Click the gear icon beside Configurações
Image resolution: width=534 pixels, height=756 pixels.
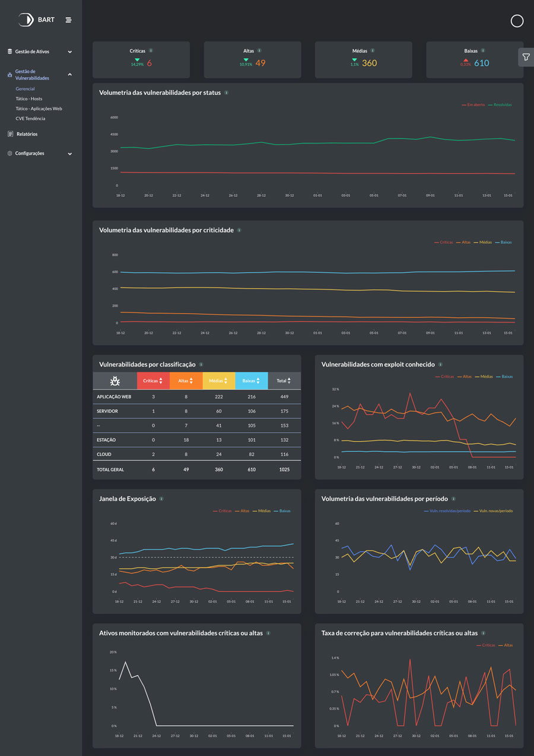9,153
